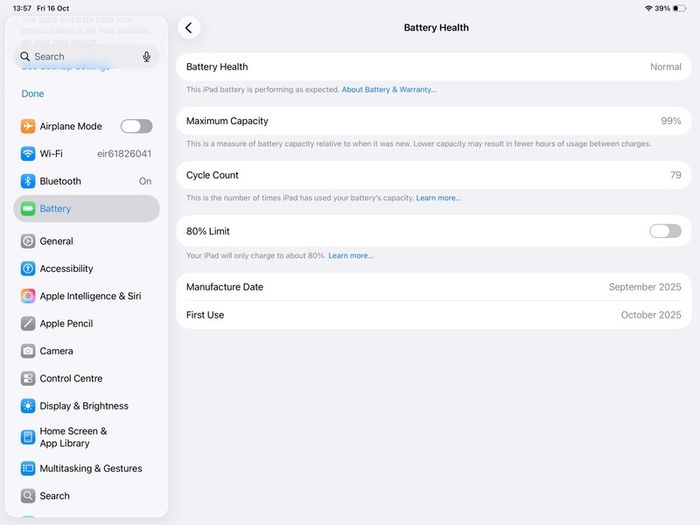The image size is (700, 525).
Task: Tap the status bar battery indicator
Action: click(679, 8)
